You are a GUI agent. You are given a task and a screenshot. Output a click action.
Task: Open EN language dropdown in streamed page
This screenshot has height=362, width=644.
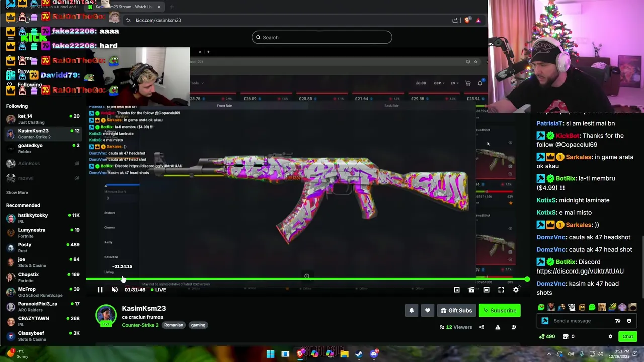pyautogui.click(x=454, y=83)
